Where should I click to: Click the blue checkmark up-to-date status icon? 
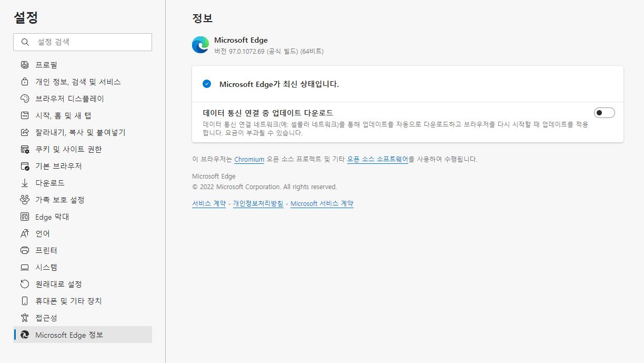(x=207, y=84)
